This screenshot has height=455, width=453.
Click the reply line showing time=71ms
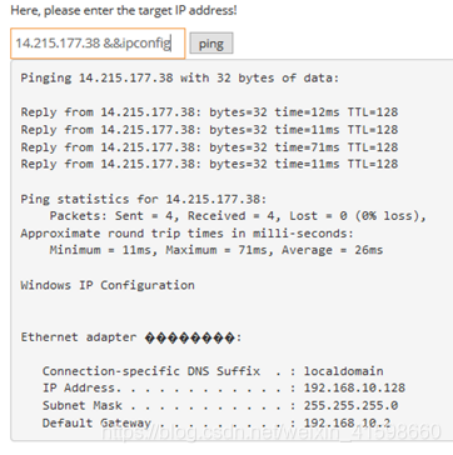209,147
